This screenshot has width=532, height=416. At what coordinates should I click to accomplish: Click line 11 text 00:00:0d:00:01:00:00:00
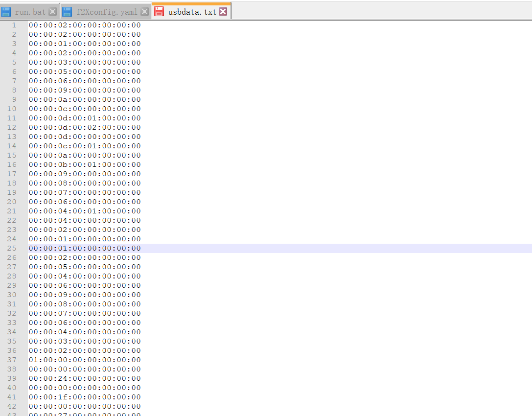point(85,118)
